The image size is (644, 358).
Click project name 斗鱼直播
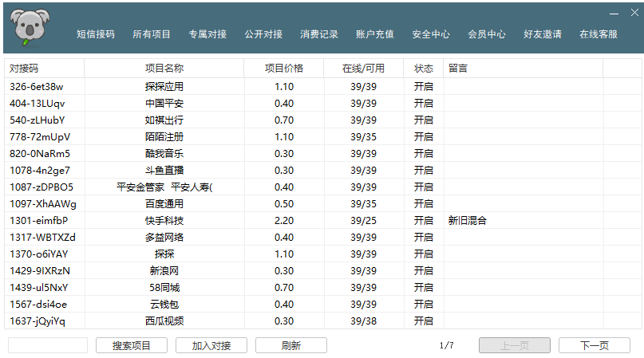point(164,171)
